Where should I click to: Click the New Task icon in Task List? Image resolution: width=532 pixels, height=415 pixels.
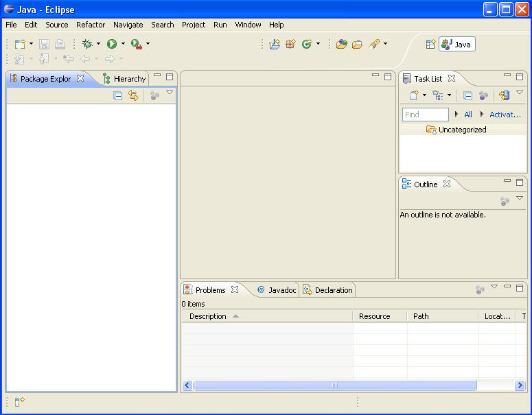414,95
